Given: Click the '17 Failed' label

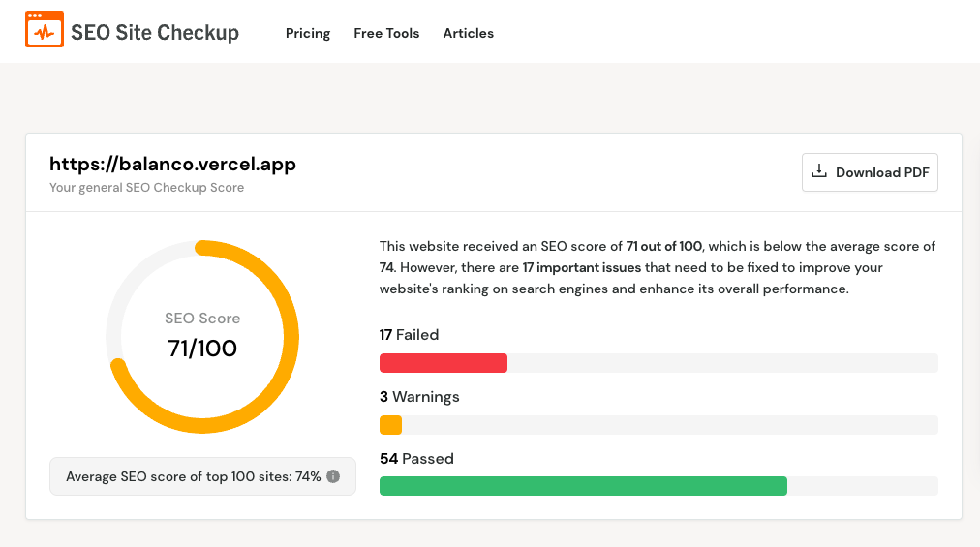Looking at the screenshot, I should pos(409,335).
